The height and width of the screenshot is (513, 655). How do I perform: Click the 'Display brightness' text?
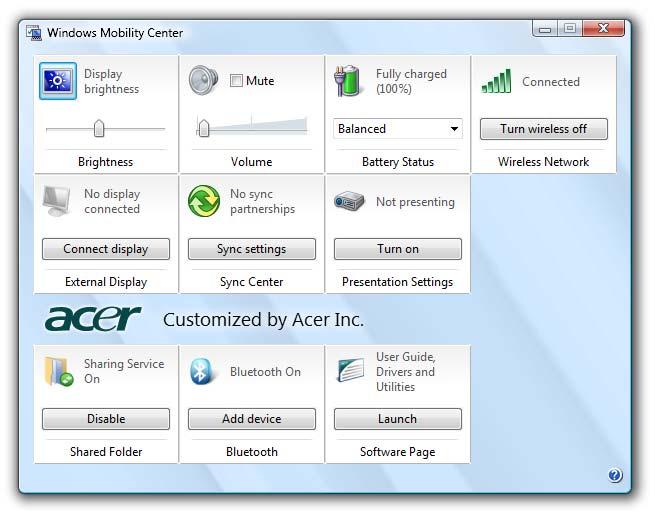coord(111,81)
